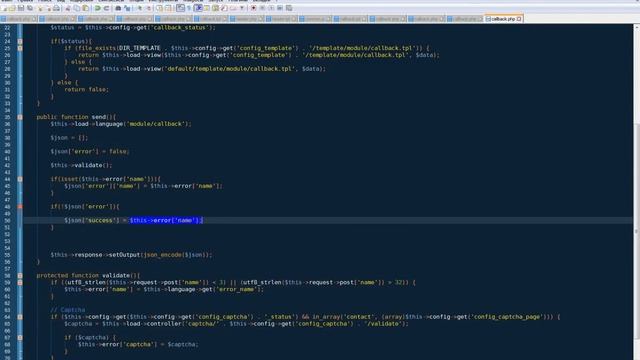This screenshot has height=360, width=640.
Task: Click the '// Captcha' comment
Action: [x=68, y=310]
